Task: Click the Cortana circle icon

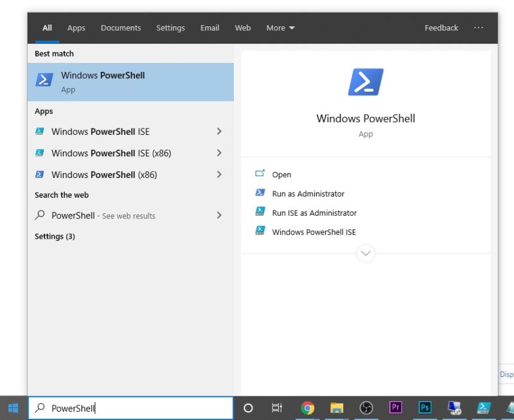Action: 248,408
